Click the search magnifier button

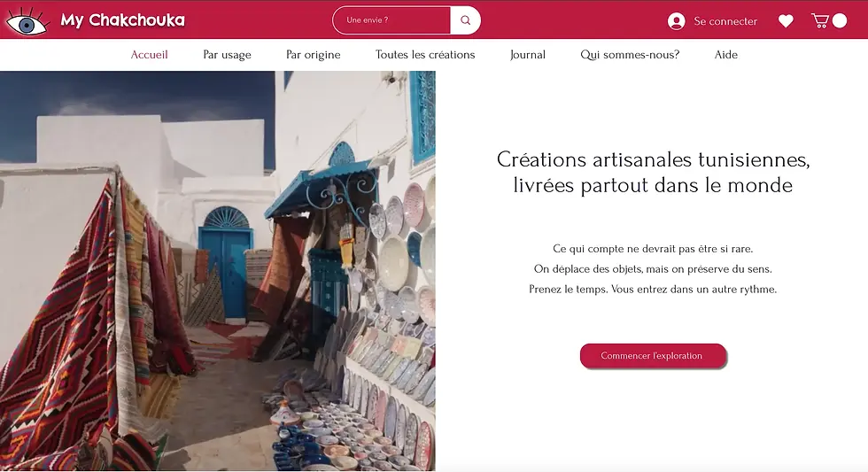point(466,20)
